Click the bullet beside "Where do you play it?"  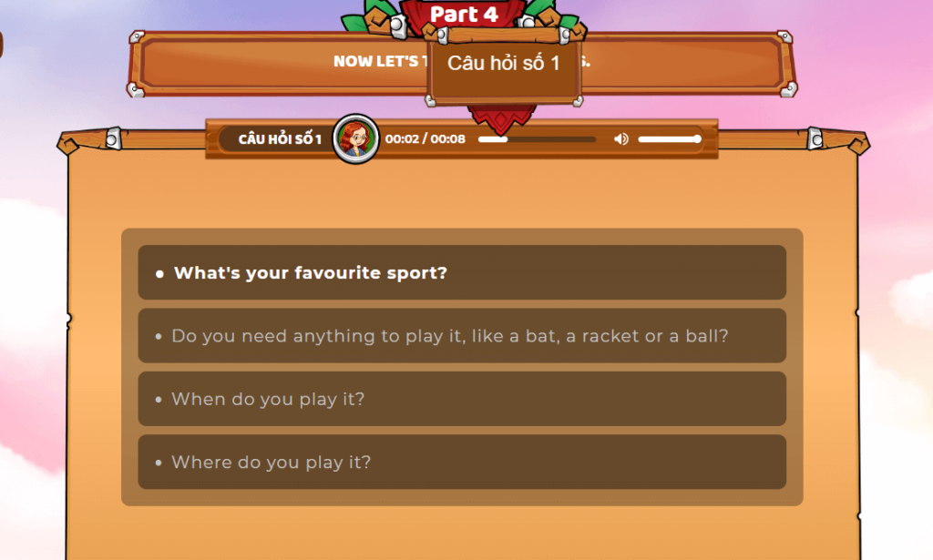(x=159, y=463)
